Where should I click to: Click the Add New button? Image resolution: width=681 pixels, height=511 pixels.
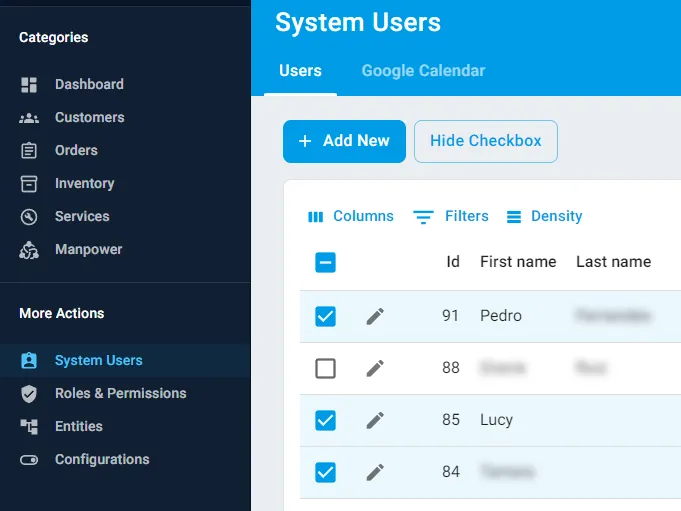pyautogui.click(x=344, y=141)
